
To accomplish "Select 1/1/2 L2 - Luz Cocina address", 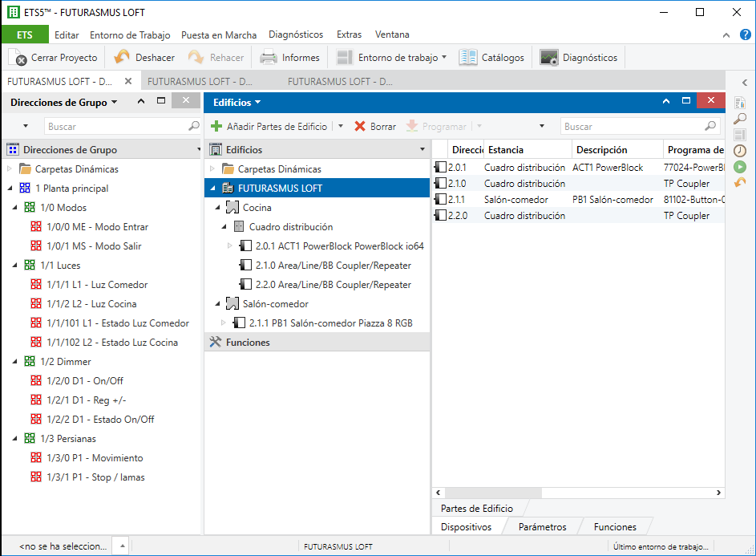I will tap(91, 304).
